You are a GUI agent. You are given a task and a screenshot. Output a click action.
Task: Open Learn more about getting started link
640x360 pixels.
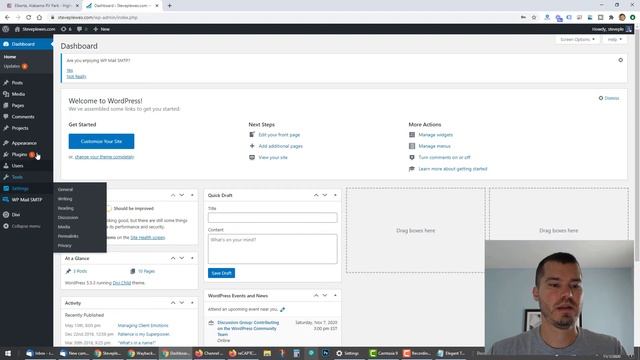click(x=453, y=169)
